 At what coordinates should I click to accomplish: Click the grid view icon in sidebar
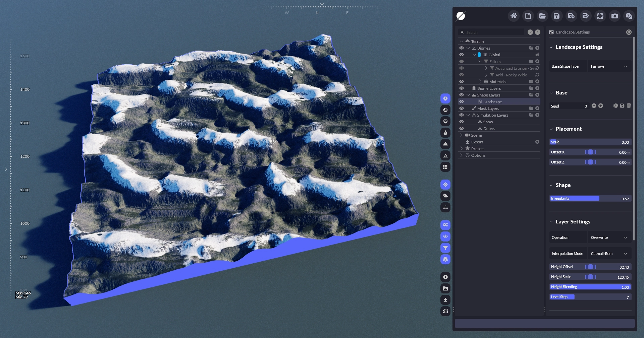[x=445, y=167]
